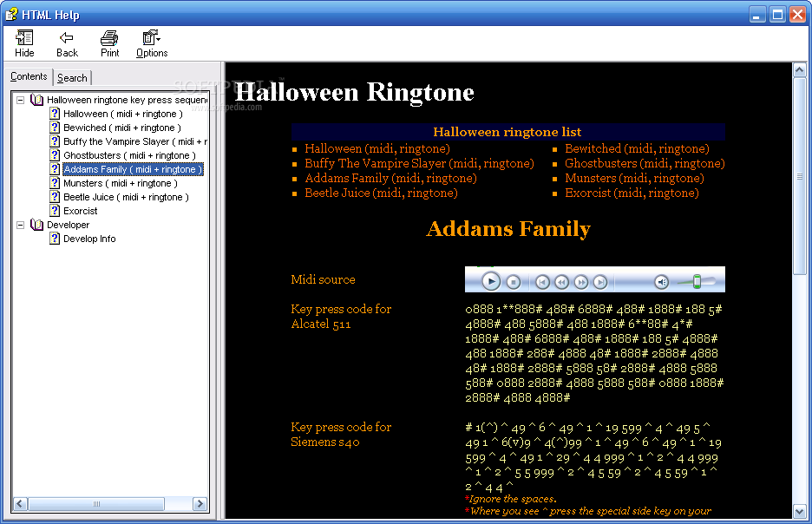Click the previous track button

[542, 282]
